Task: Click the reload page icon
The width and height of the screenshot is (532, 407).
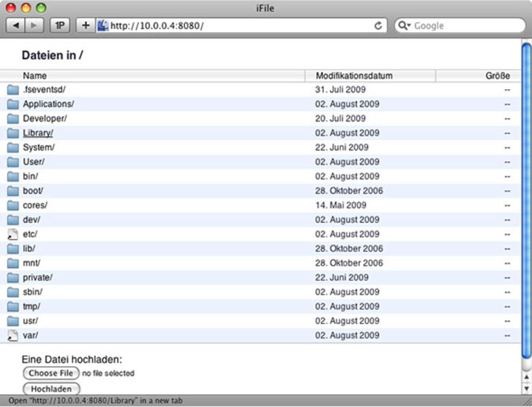Action: [x=378, y=25]
